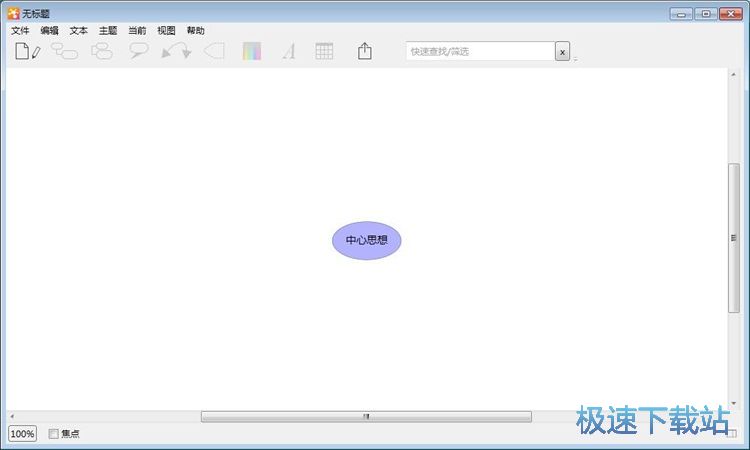Click the quick search filter field

click(x=480, y=52)
